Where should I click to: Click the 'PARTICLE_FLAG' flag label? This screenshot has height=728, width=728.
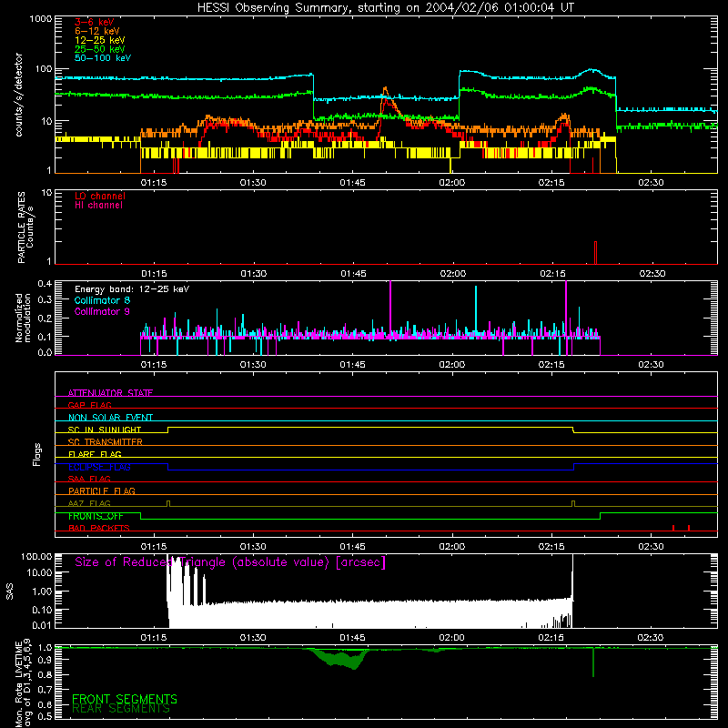[102, 490]
